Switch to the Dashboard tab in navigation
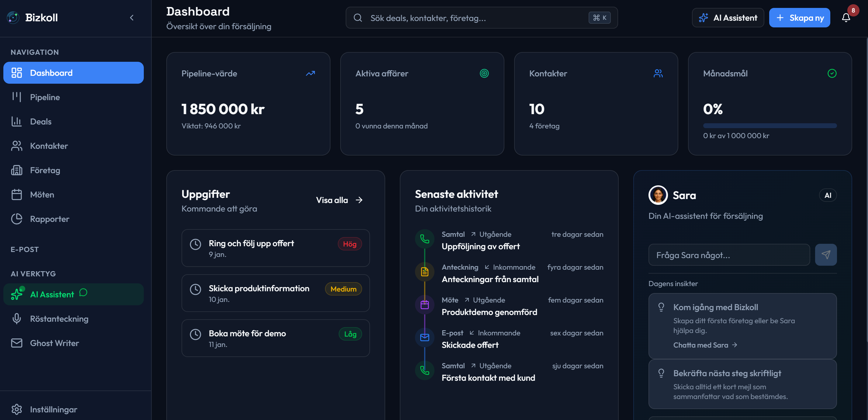Image resolution: width=868 pixels, height=420 pixels. click(51, 72)
